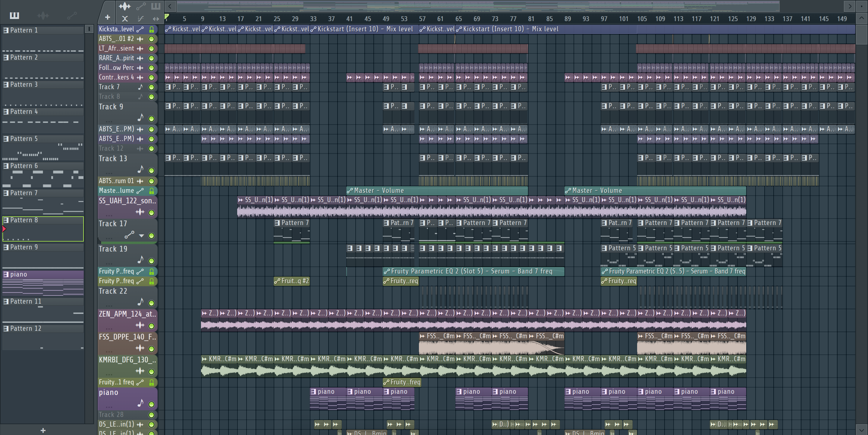Mute the LT_Afr..sient track
Screen dimensions: 868x435
pyautogui.click(x=152, y=49)
